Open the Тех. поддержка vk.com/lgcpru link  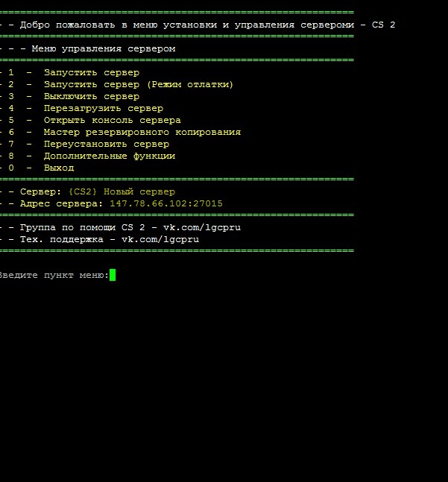point(160,239)
